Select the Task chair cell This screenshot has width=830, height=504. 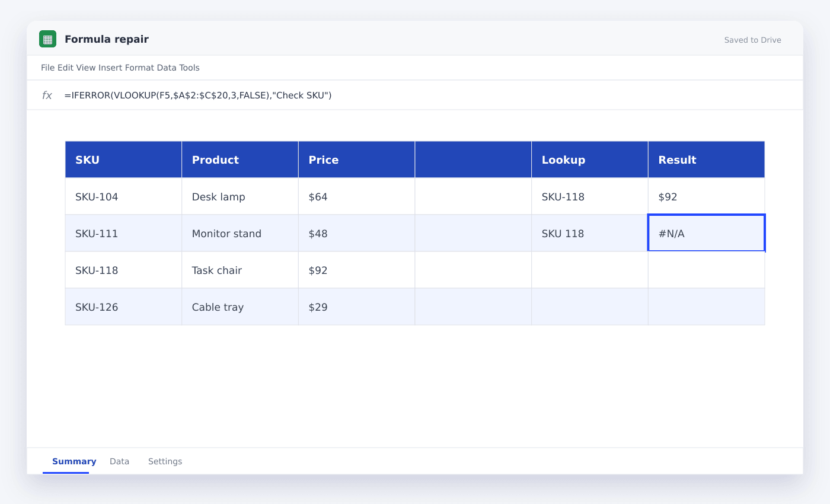[x=240, y=270]
